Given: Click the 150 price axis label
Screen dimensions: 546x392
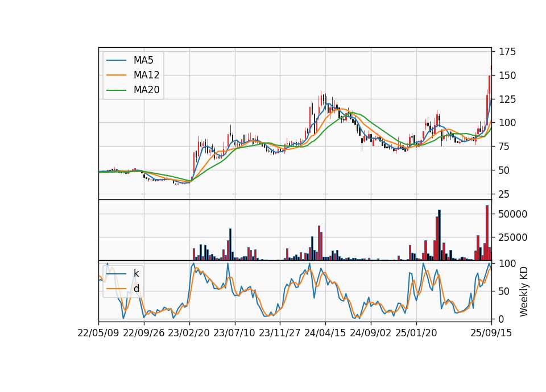Looking at the screenshot, I should 507,76.
